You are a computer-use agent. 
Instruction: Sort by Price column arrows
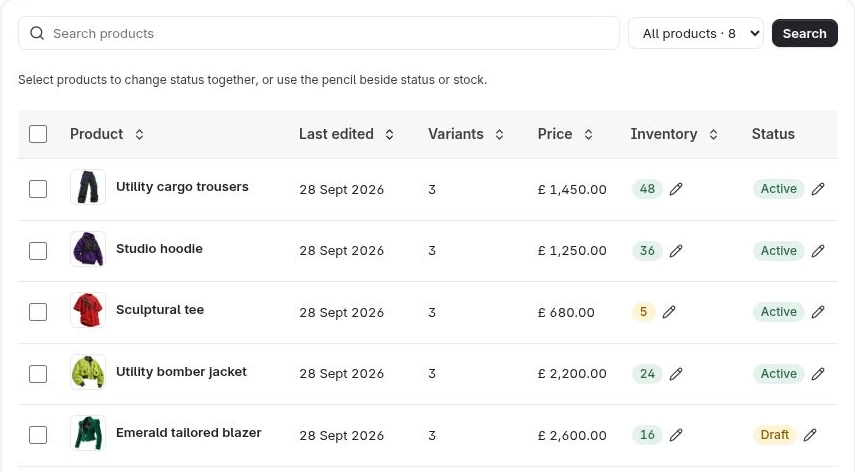click(x=588, y=135)
